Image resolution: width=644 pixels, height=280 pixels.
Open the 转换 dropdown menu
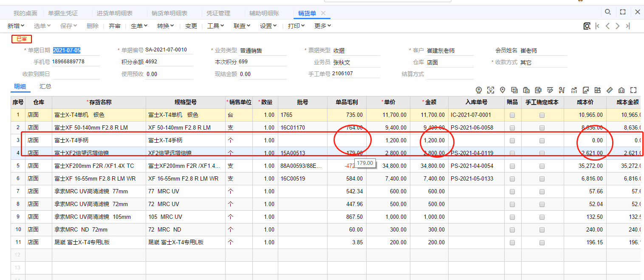point(166,26)
